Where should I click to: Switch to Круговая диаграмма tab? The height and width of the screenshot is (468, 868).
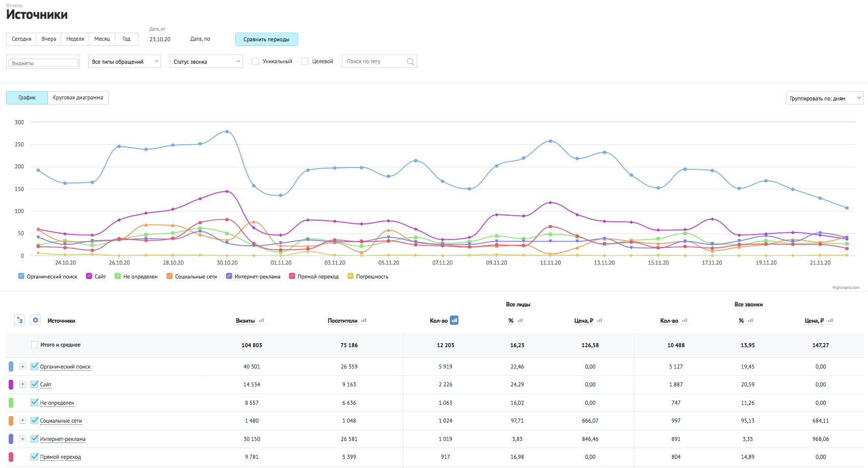pos(78,97)
